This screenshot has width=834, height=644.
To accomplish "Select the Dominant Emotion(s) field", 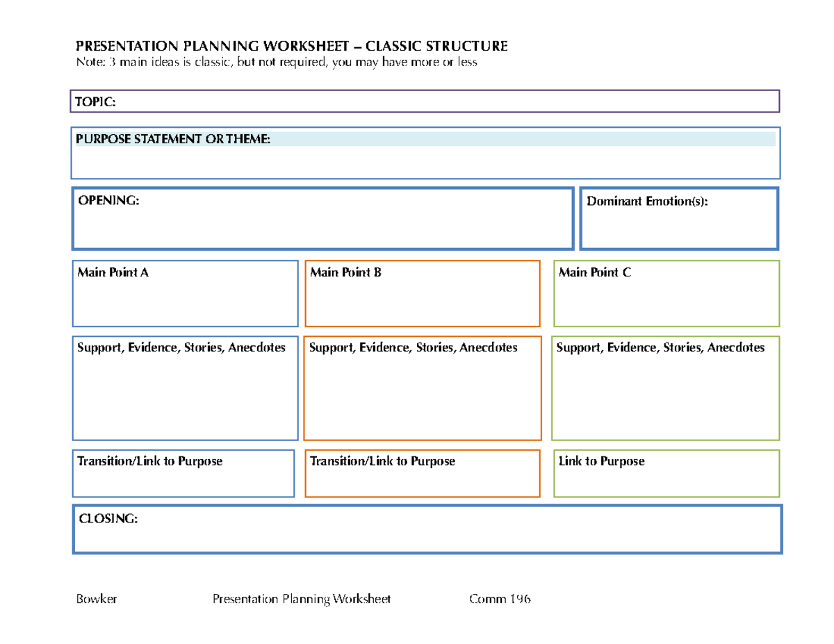I will pyautogui.click(x=678, y=219).
